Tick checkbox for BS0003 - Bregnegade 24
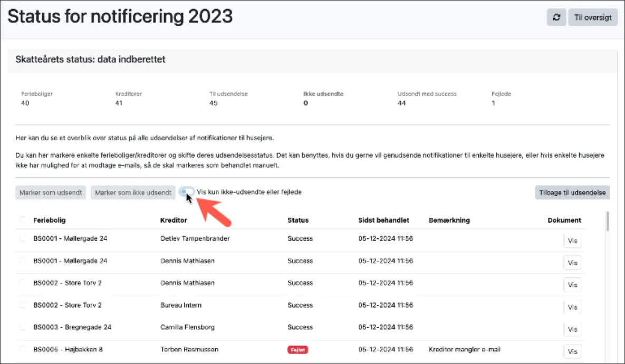The width and height of the screenshot is (625, 364). (23, 327)
